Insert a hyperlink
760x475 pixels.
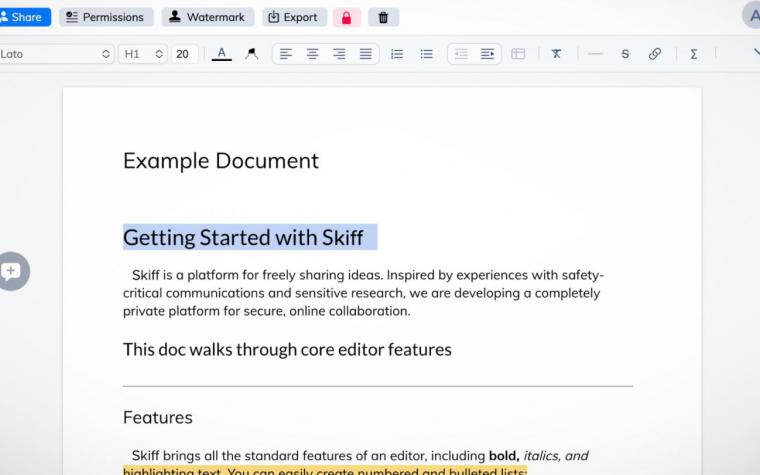pos(655,54)
